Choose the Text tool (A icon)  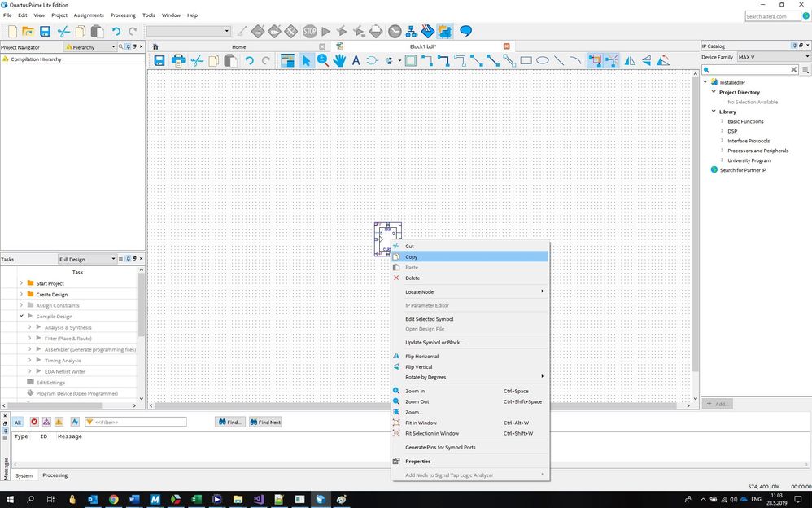[356, 60]
